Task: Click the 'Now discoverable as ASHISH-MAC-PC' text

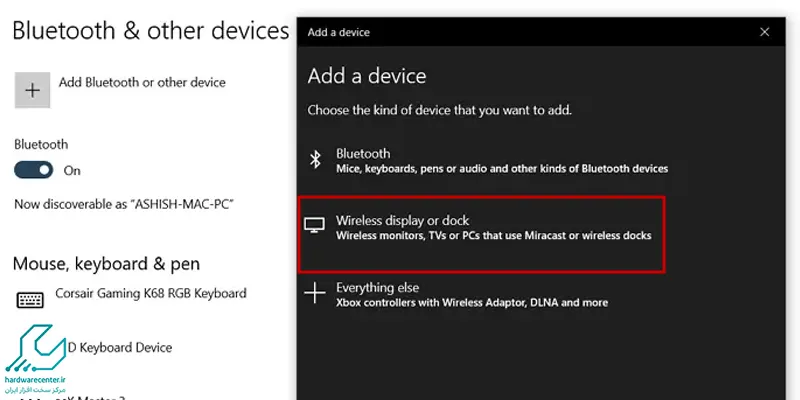Action: [124, 204]
